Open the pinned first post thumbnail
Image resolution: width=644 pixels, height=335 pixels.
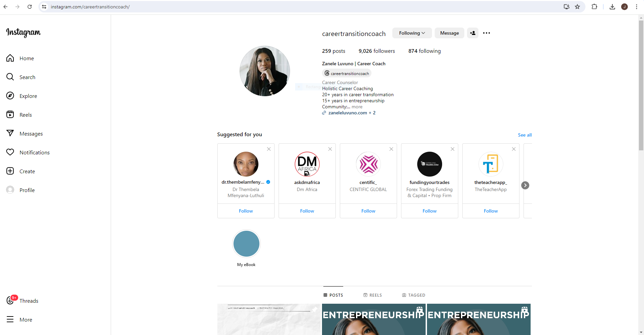tap(269, 319)
